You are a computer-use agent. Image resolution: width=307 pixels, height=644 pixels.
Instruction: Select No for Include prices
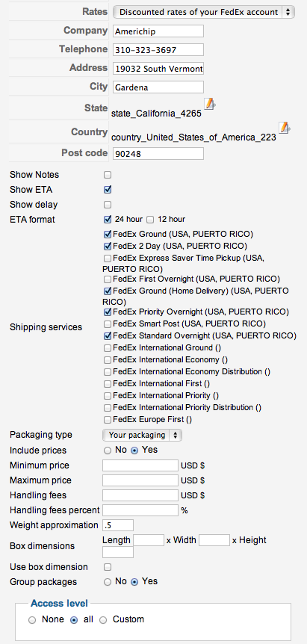108,451
